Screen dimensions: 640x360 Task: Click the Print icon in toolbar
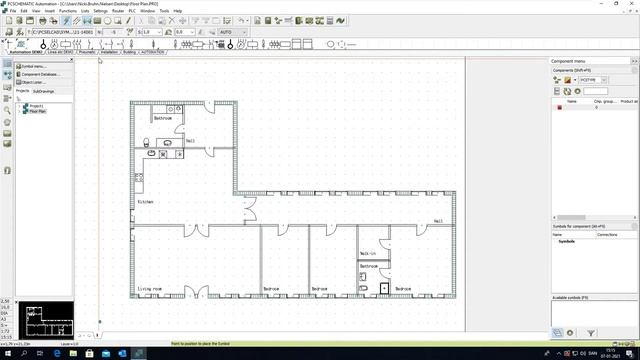tap(42, 21)
